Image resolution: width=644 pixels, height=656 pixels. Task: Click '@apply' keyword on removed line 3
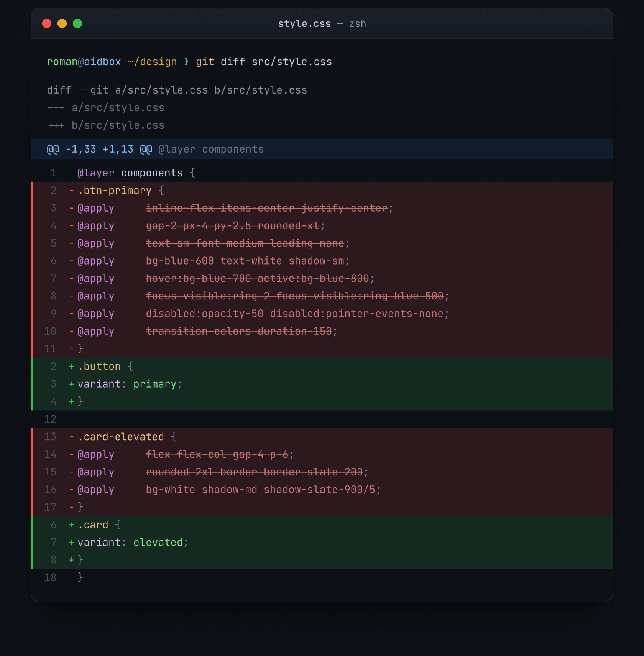tap(96, 208)
